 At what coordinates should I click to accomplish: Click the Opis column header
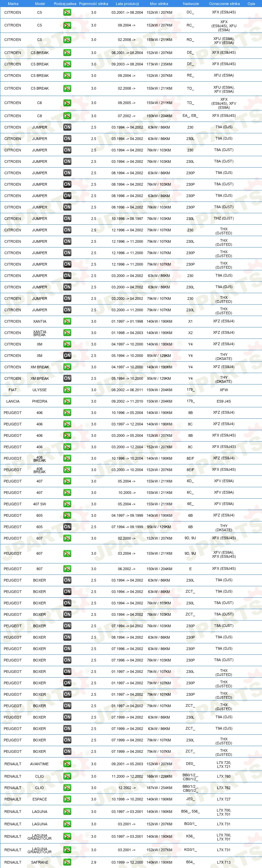pos(251,4)
